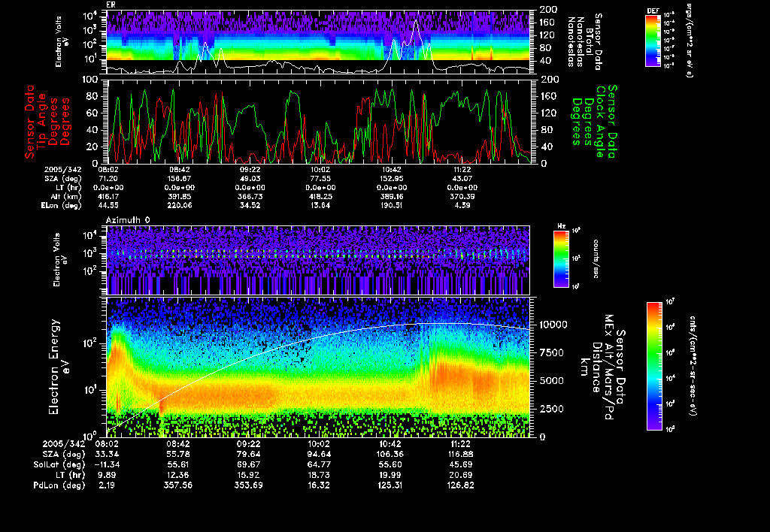Select SZA value 33.34
Viewport: 770px width, 532px height.
(107, 455)
